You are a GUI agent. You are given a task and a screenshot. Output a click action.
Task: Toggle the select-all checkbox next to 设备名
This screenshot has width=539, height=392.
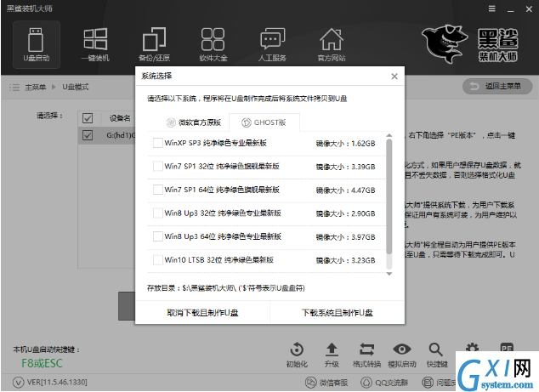(88, 118)
